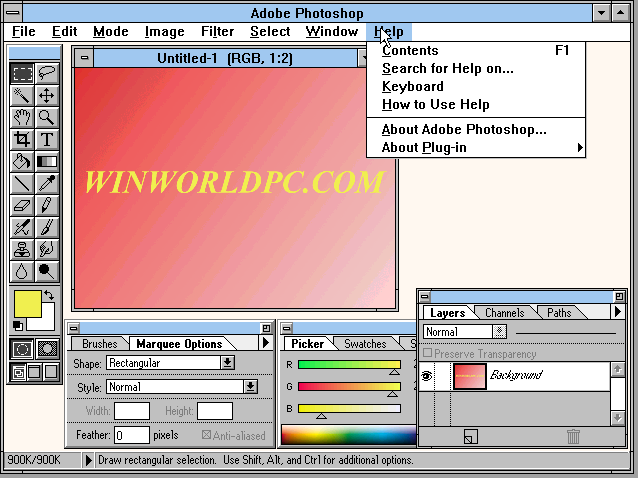The width and height of the screenshot is (638, 478).
Task: Select the Magic Wand tool
Action: 22,96
